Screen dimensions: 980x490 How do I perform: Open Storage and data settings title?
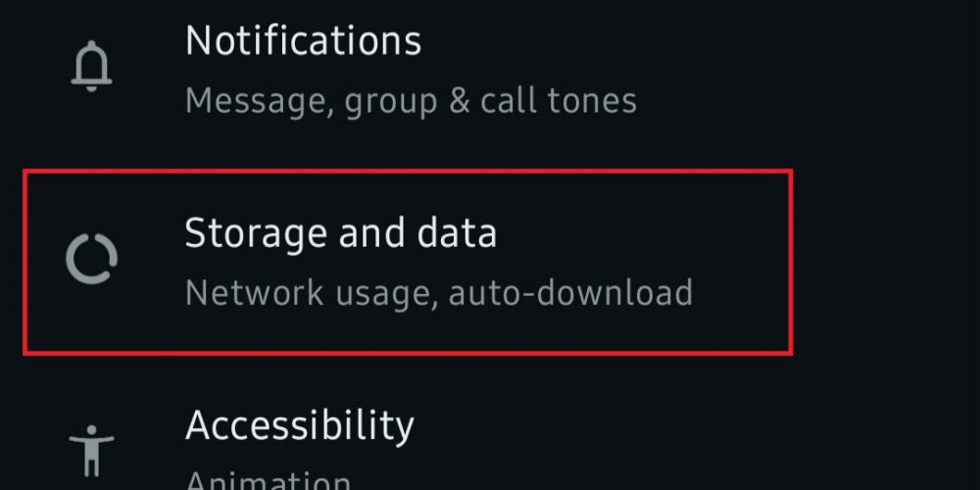coord(340,233)
